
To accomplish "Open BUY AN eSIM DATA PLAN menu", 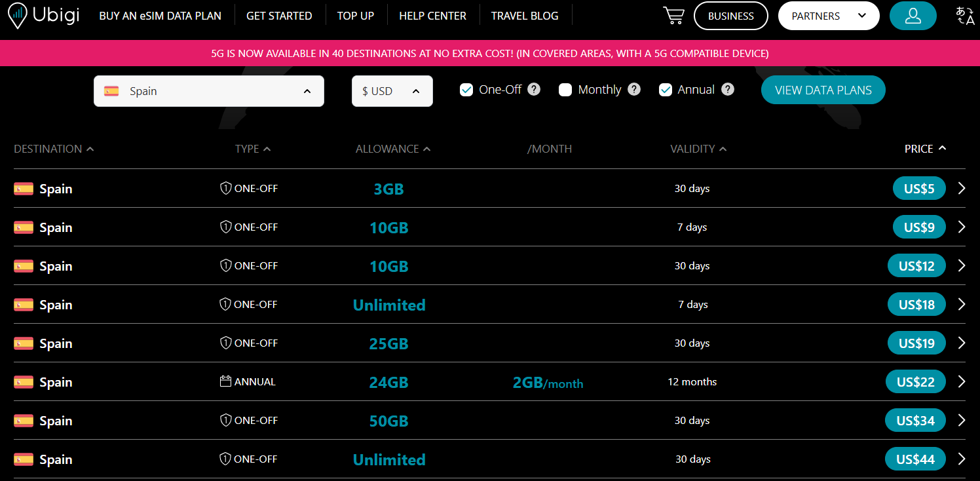I will (160, 16).
